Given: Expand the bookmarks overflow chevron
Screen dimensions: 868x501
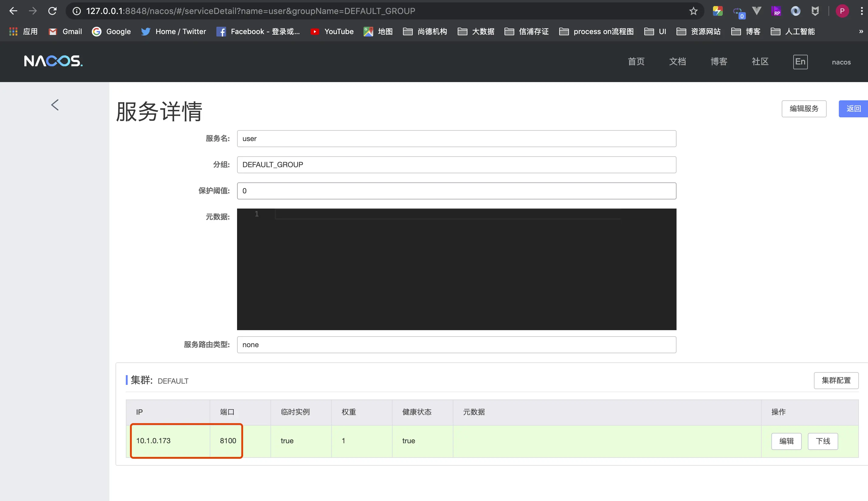Looking at the screenshot, I should tap(861, 31).
